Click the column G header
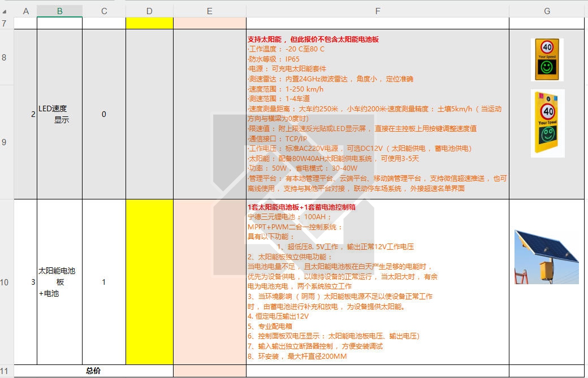 pyautogui.click(x=547, y=11)
